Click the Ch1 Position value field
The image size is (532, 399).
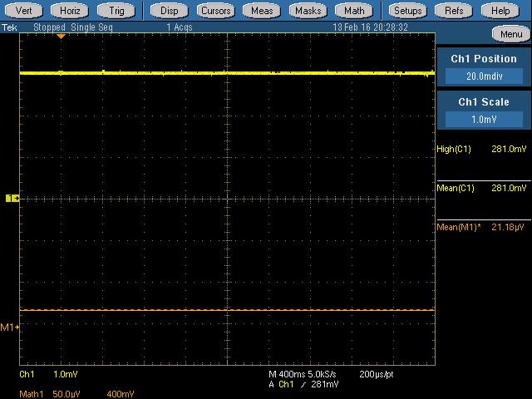click(484, 76)
